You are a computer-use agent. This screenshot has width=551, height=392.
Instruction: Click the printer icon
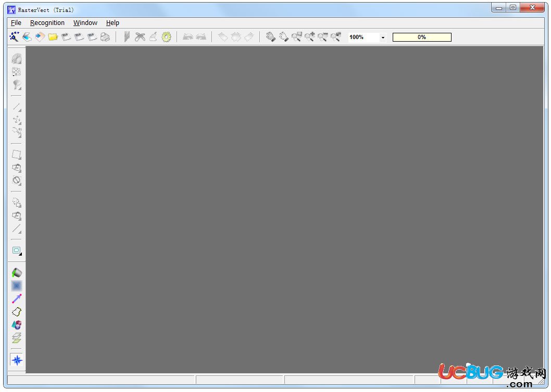click(105, 36)
